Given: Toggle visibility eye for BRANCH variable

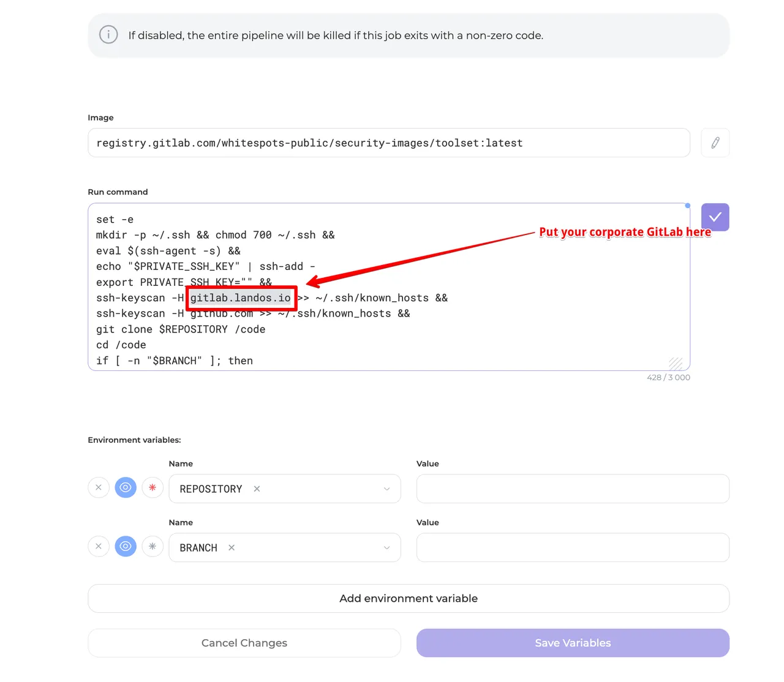Looking at the screenshot, I should (x=126, y=546).
